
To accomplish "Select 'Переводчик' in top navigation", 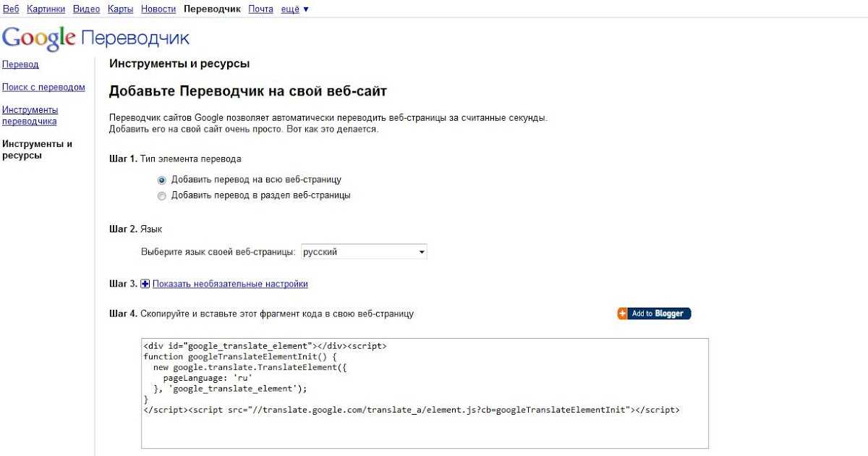I will [213, 9].
